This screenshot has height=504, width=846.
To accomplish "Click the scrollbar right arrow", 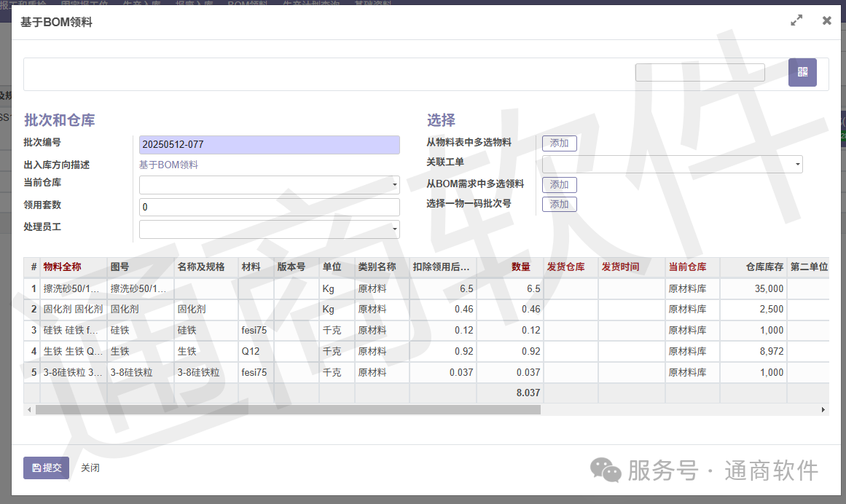I will (x=824, y=410).
